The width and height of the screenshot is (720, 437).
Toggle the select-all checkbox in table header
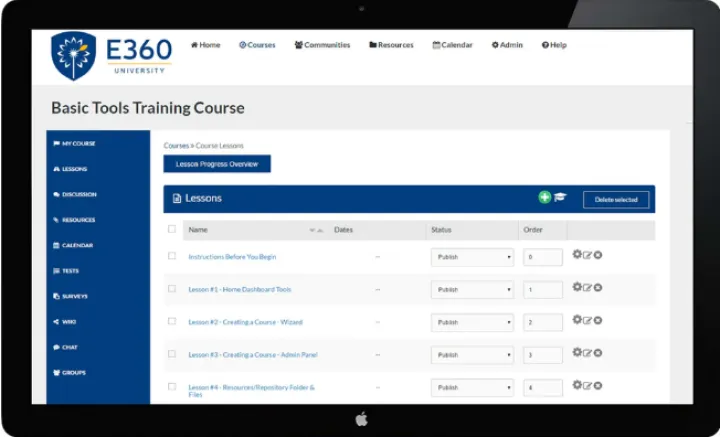tap(172, 229)
